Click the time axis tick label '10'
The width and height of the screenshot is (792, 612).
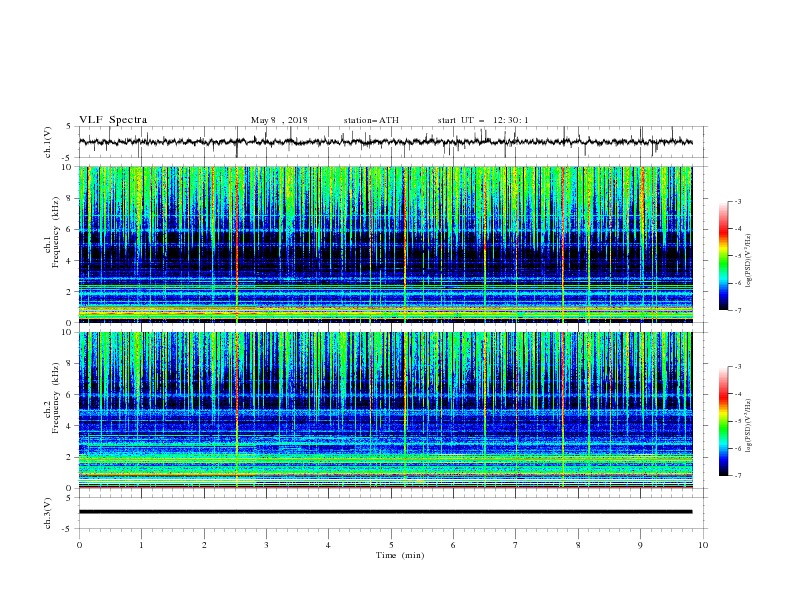[x=703, y=545]
